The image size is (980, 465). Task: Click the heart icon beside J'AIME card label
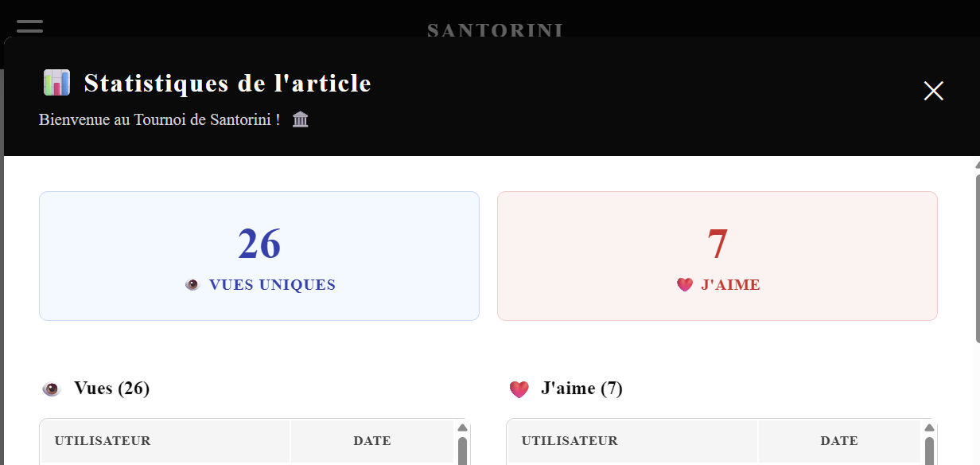[685, 285]
